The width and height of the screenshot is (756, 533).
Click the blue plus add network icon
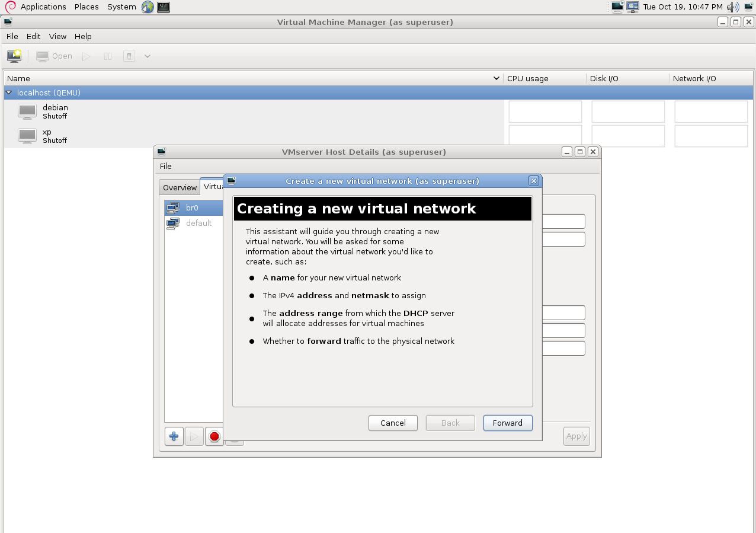click(174, 436)
